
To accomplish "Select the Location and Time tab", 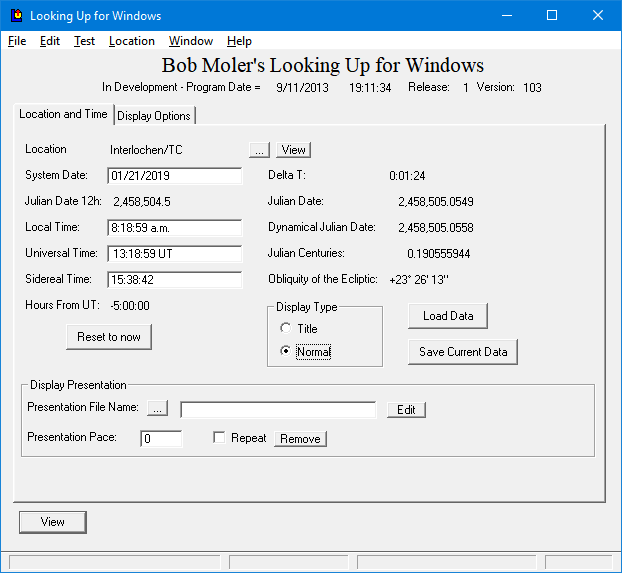I will (63, 114).
